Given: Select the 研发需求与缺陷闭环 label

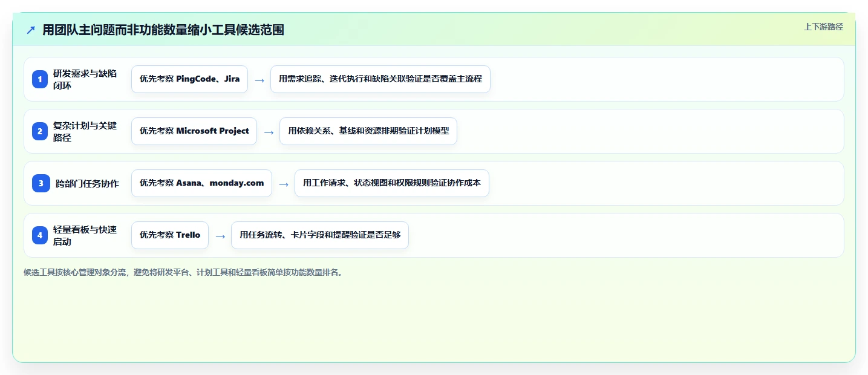Looking at the screenshot, I should tap(85, 79).
